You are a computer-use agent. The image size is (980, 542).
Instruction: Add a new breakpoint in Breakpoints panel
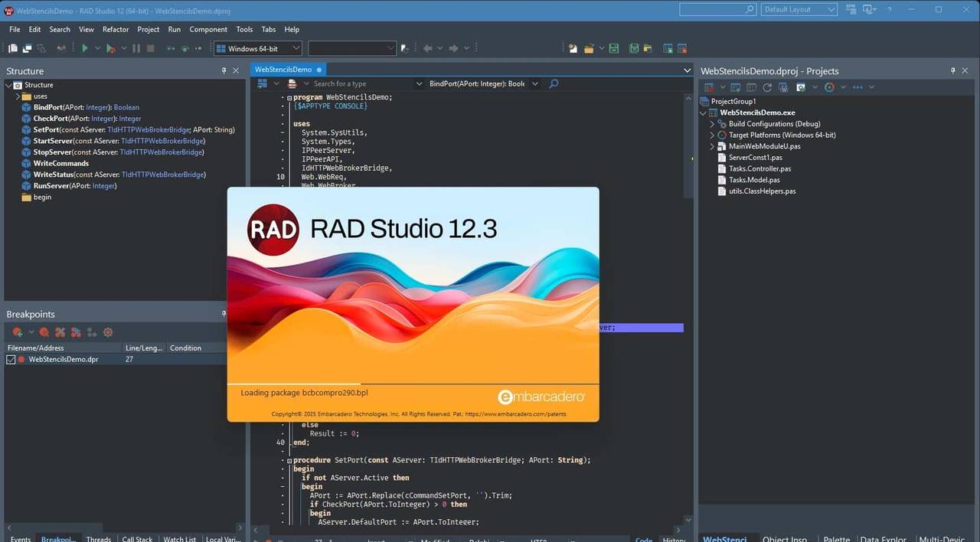click(17, 331)
